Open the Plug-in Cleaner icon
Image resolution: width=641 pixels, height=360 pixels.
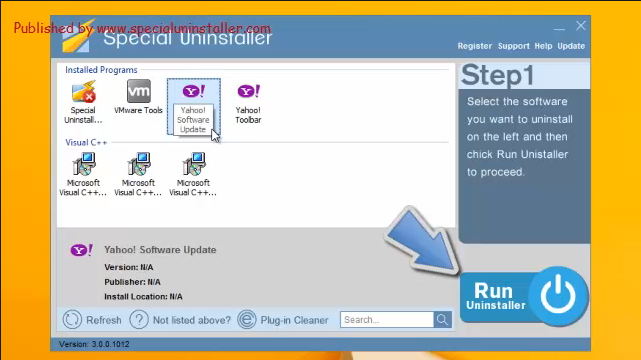pyautogui.click(x=247, y=320)
